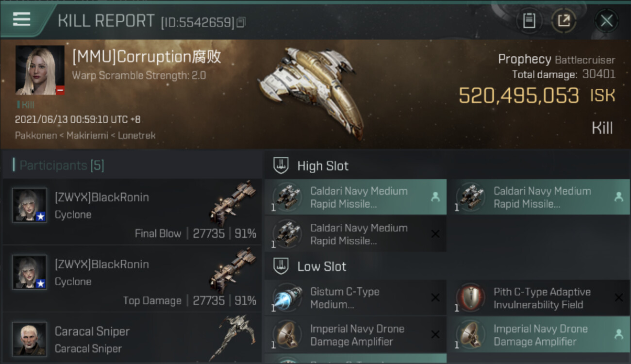Open Pakkonen system link
Viewport: 631px width, 364px height.
pyautogui.click(x=35, y=135)
